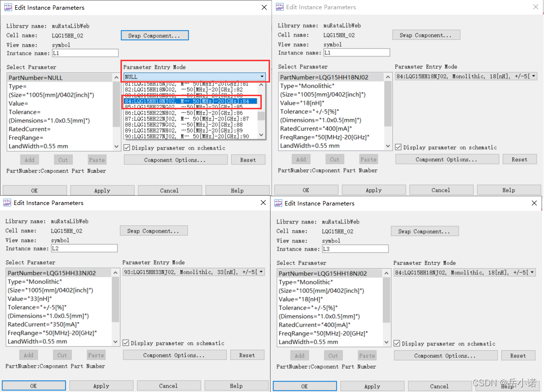
Task: Close the L3 Edit Instance Parameters dialog
Action: point(534,203)
